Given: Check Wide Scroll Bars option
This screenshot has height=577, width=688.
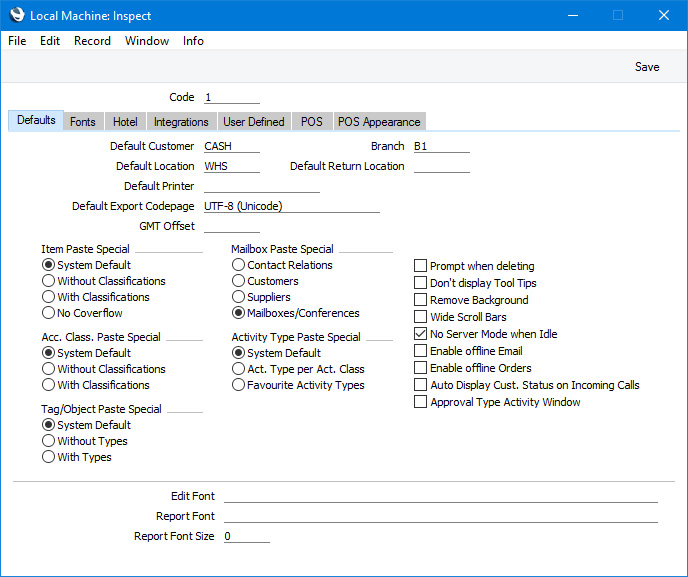Looking at the screenshot, I should tap(420, 317).
